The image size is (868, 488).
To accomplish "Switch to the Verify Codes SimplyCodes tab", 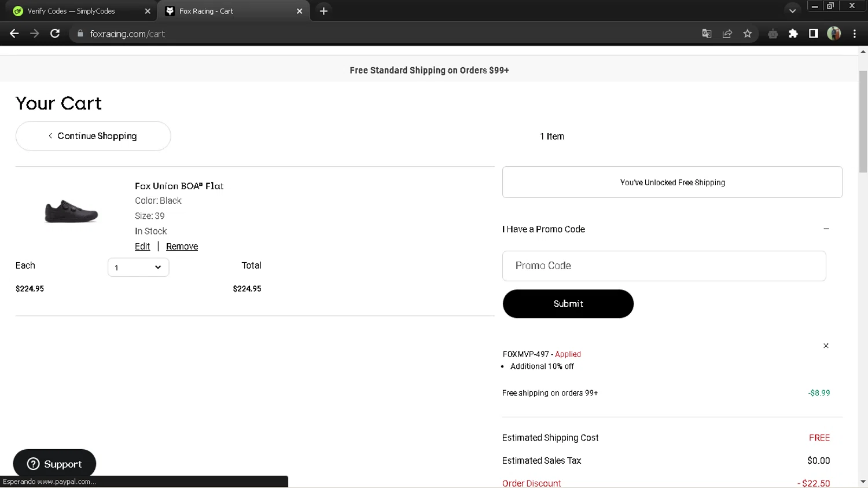I will [x=72, y=11].
